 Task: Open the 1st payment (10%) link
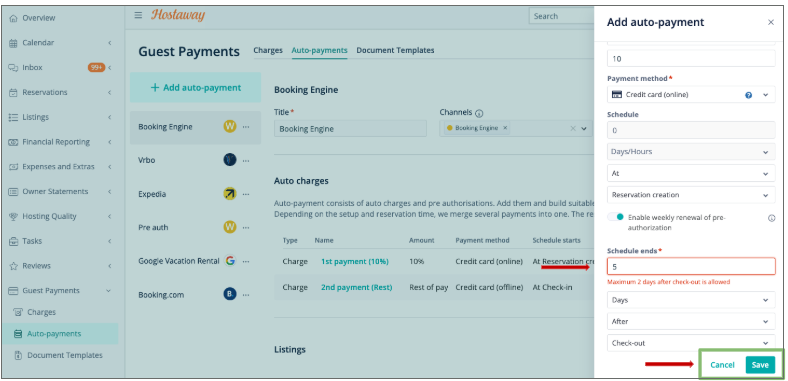(355, 261)
